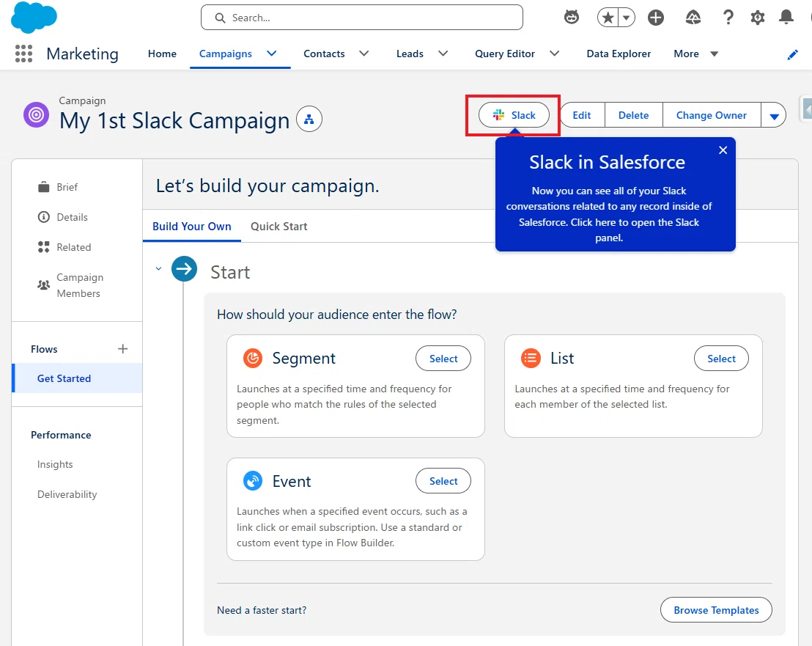Open Global Actions plus icon
The image size is (812, 646).
pos(656,18)
